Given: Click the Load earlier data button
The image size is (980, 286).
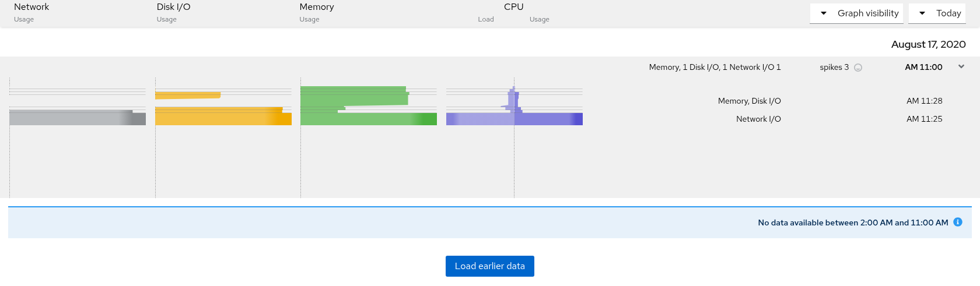Looking at the screenshot, I should pyautogui.click(x=490, y=266).
